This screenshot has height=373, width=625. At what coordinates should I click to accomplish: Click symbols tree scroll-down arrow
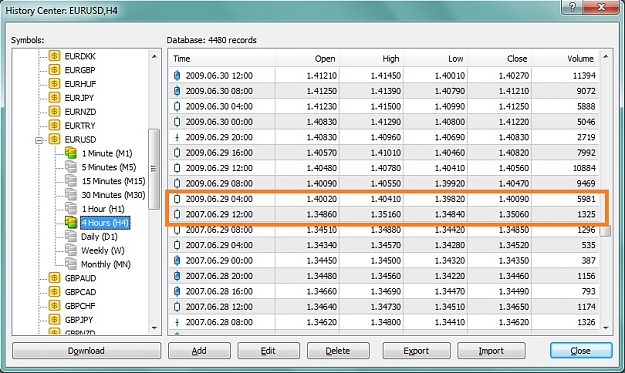click(x=154, y=328)
